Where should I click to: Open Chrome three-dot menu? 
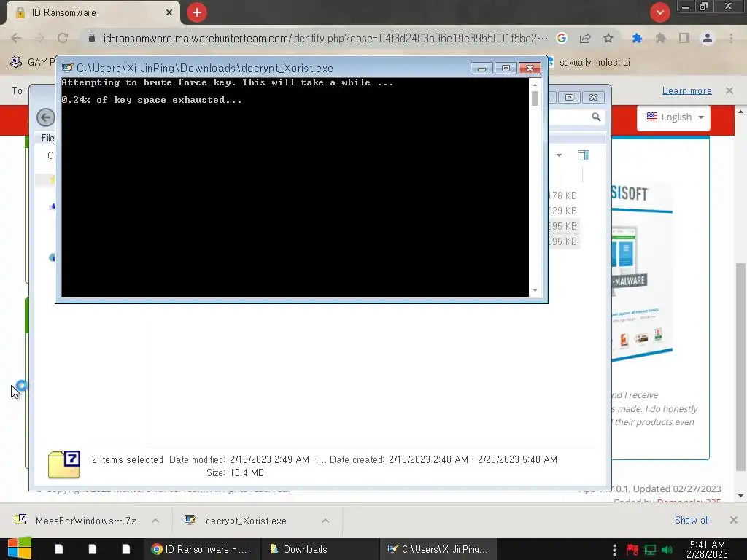pos(731,38)
